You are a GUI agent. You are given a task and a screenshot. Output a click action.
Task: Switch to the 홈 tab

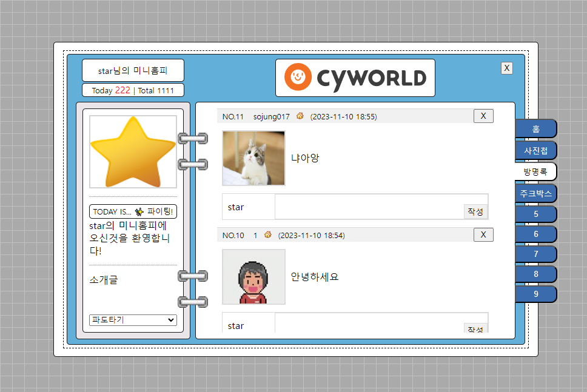tap(535, 129)
